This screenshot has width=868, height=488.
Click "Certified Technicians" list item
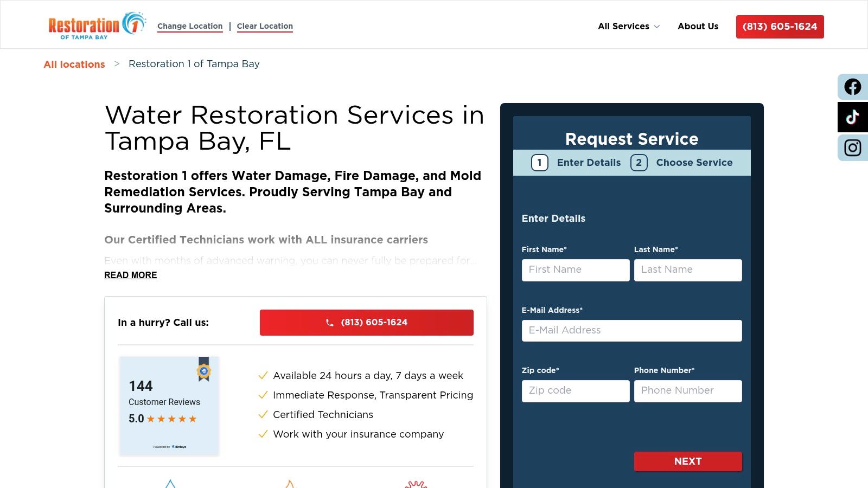tap(323, 415)
